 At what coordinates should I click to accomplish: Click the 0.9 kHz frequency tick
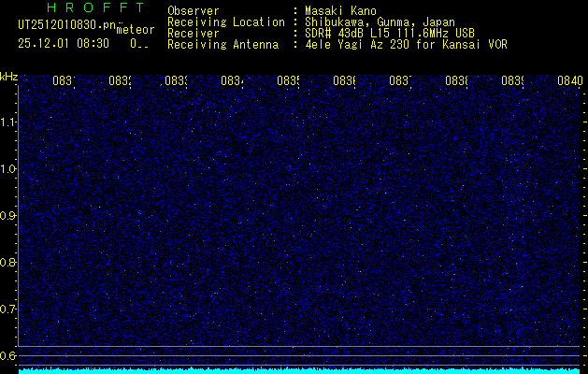8,215
